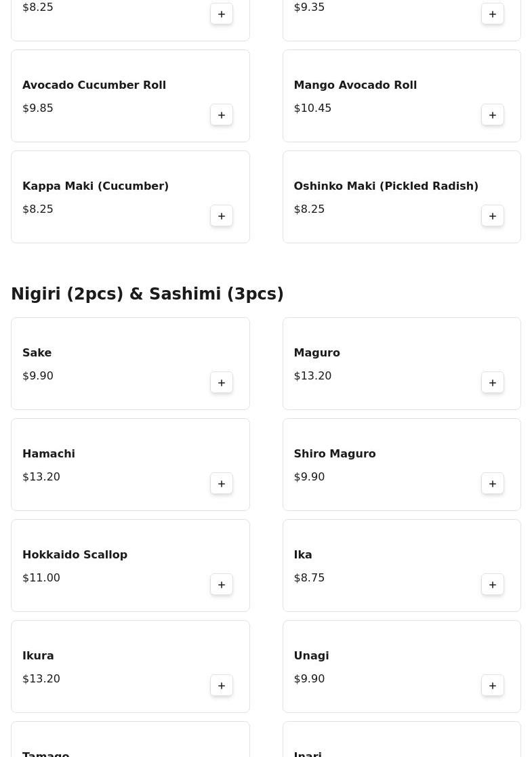Viewport: 532px width, 757px height.
Task: View Oshinko Maki (Pickled Radish) details
Action: pos(386,186)
